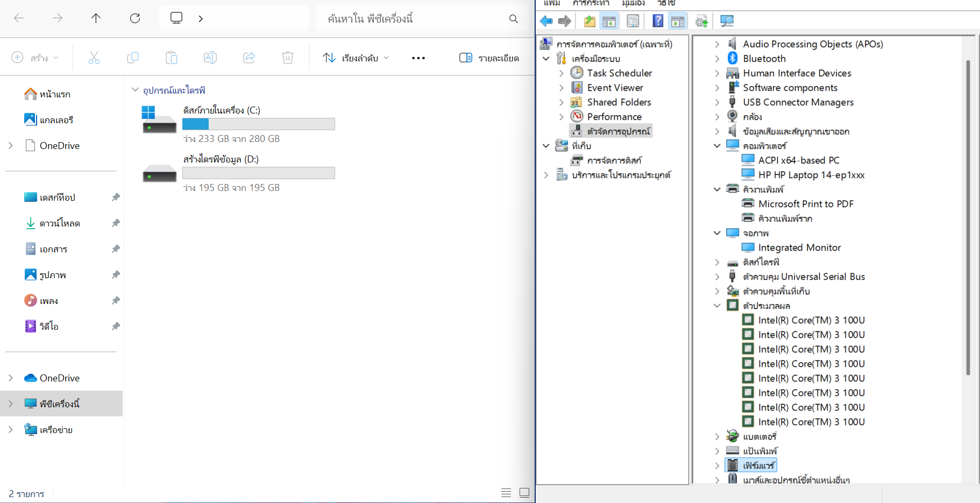Screen dimensions: 980x503
Task: Toggle the details pane button รายละเอียด
Action: click(x=489, y=58)
